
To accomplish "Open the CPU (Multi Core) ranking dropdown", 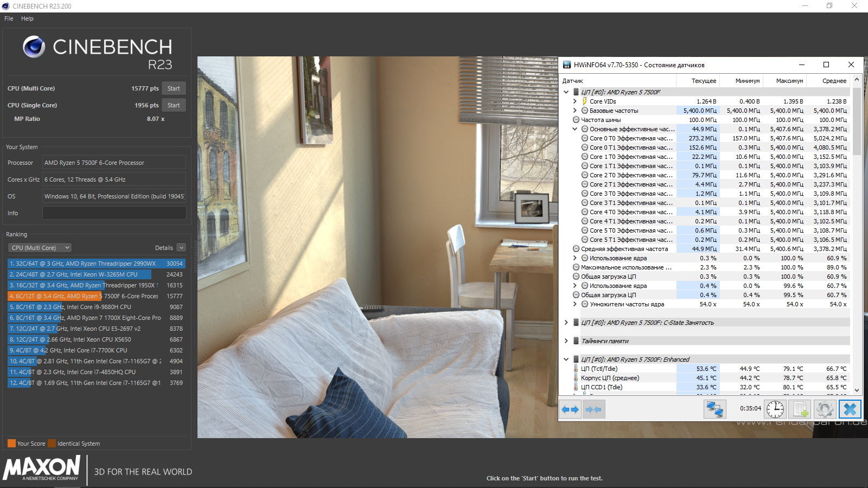I will click(x=40, y=248).
